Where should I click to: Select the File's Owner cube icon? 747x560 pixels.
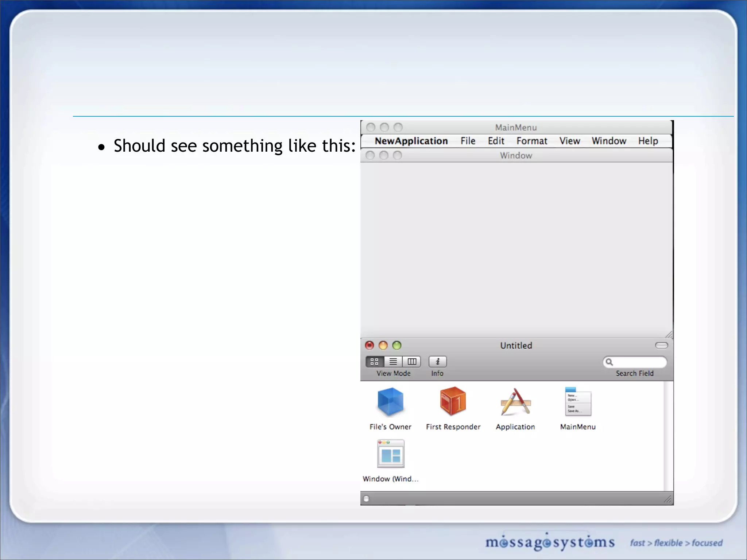pos(390,402)
